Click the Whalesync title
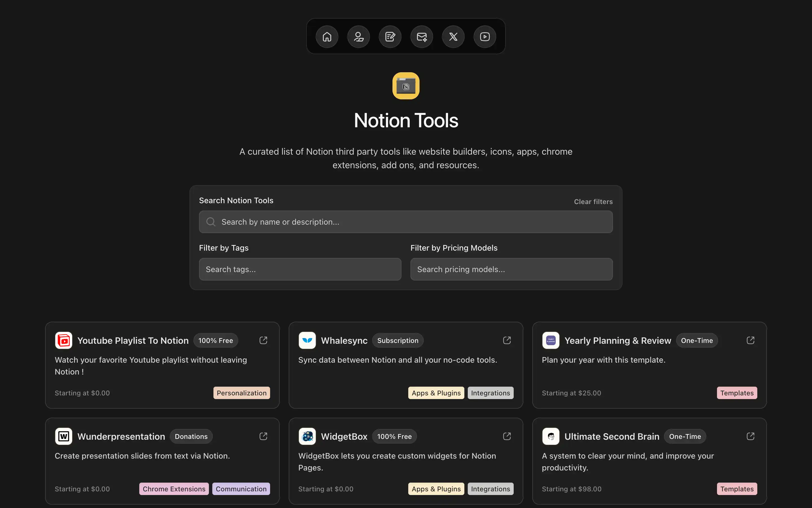 tap(344, 340)
